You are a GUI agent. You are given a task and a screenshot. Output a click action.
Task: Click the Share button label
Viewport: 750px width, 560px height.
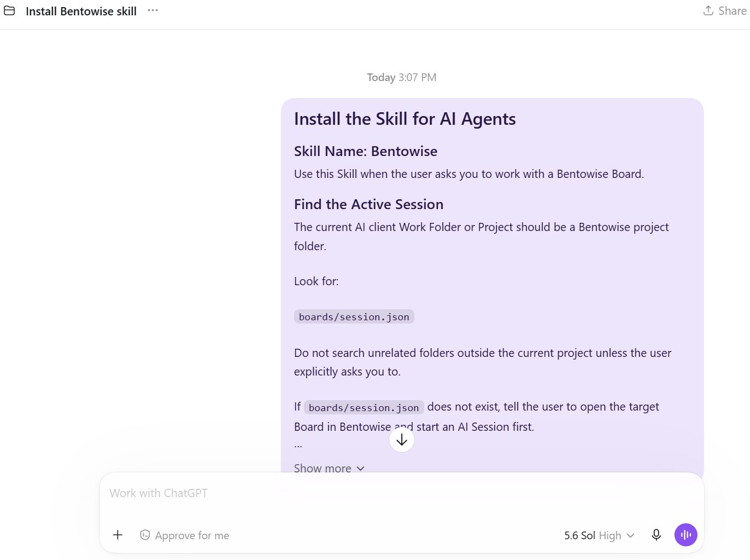click(732, 11)
